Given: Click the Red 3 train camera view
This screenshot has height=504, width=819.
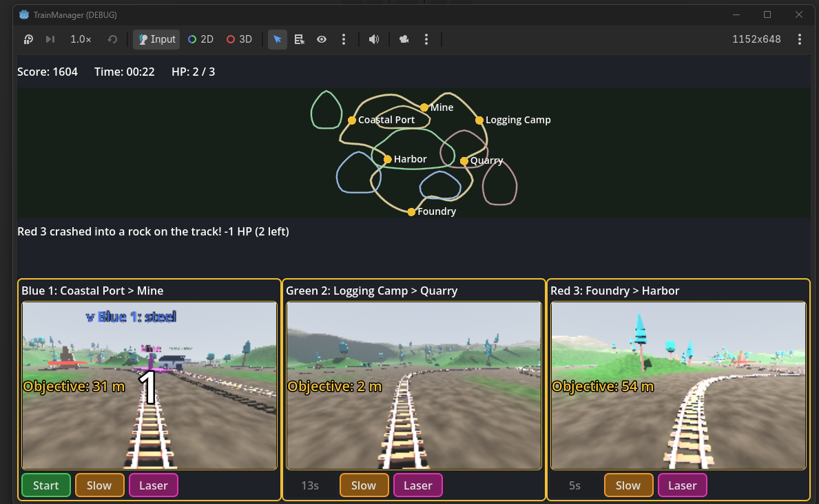Looking at the screenshot, I should (678, 386).
